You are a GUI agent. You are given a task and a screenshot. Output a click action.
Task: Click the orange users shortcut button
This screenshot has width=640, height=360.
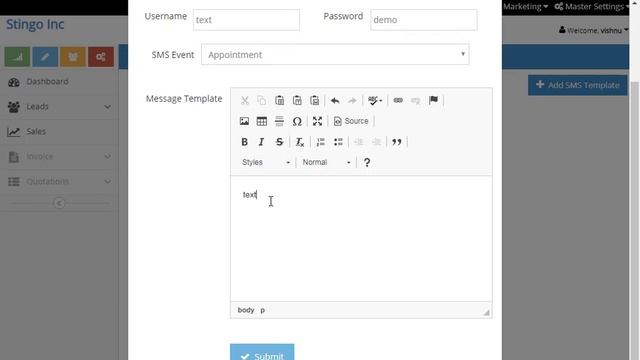tap(73, 57)
